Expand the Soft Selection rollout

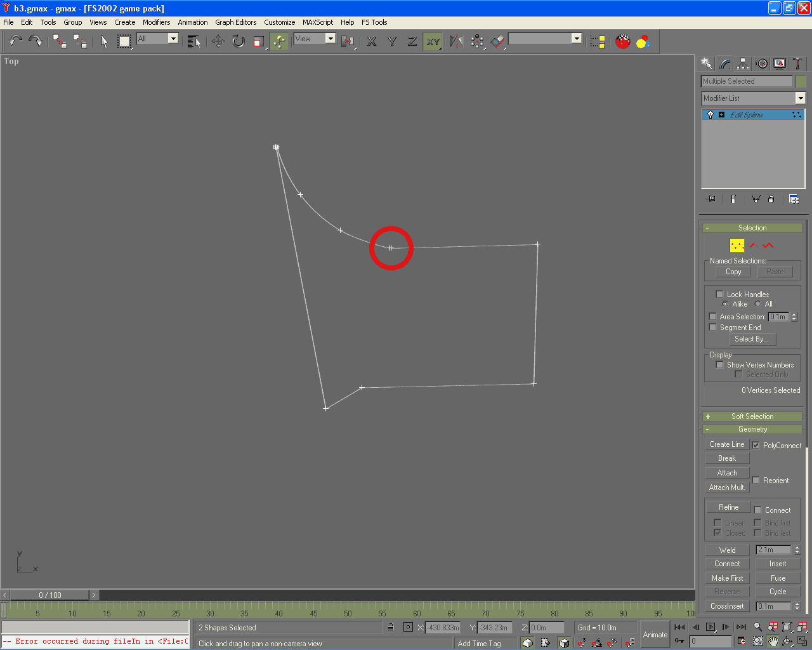click(x=752, y=416)
